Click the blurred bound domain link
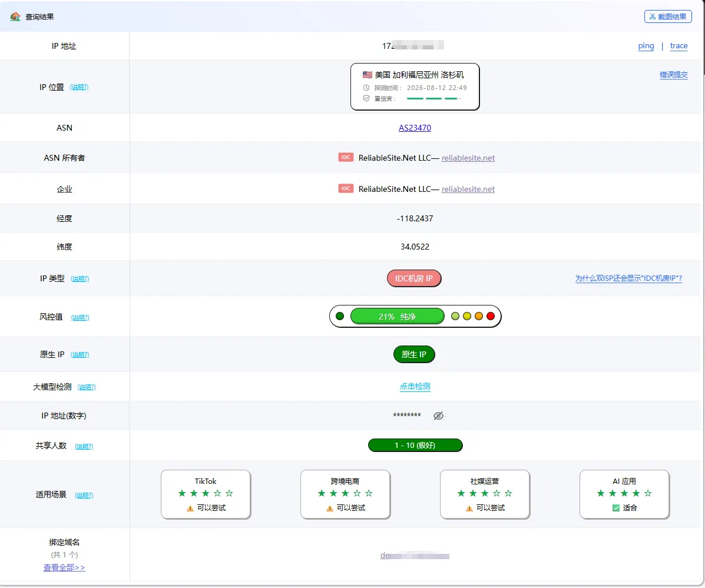 click(x=415, y=556)
